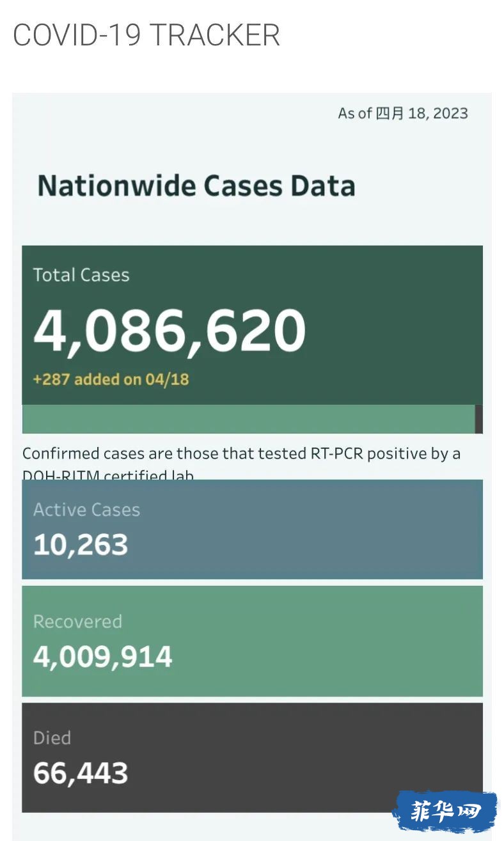504x841 pixels.
Task: Click the dark segment at the bar's right end
Action: point(479,419)
